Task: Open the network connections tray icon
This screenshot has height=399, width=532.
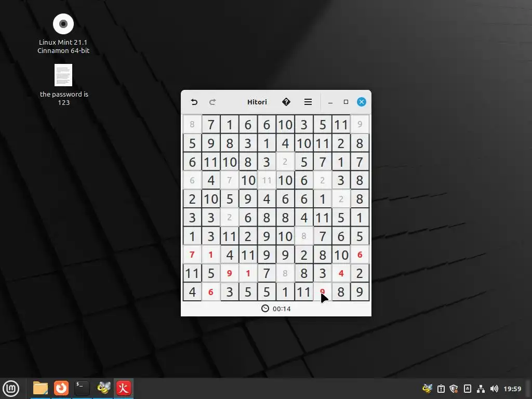Action: (x=481, y=389)
